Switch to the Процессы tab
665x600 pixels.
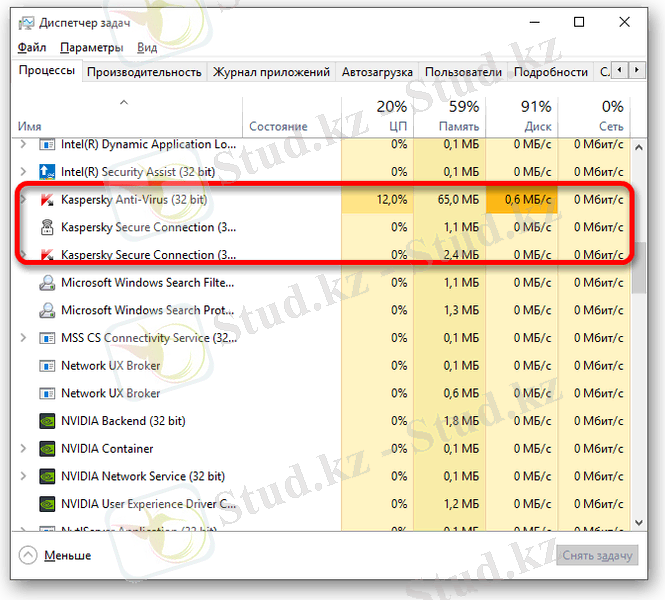point(47,70)
